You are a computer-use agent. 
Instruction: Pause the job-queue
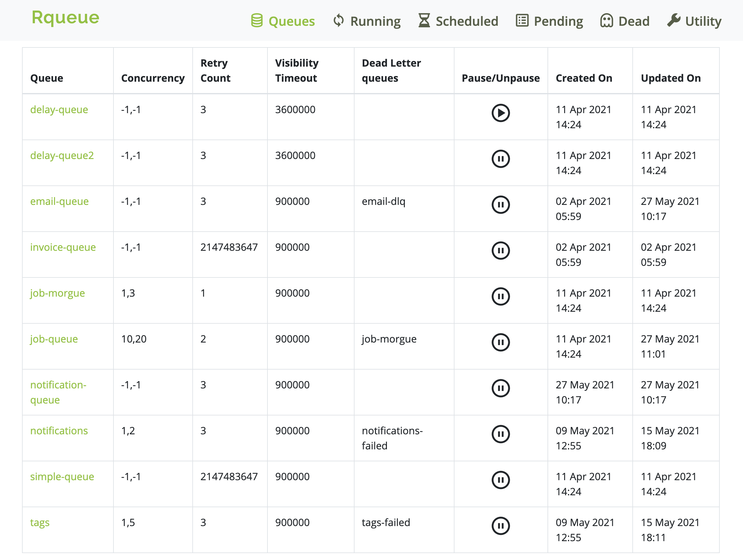point(500,342)
